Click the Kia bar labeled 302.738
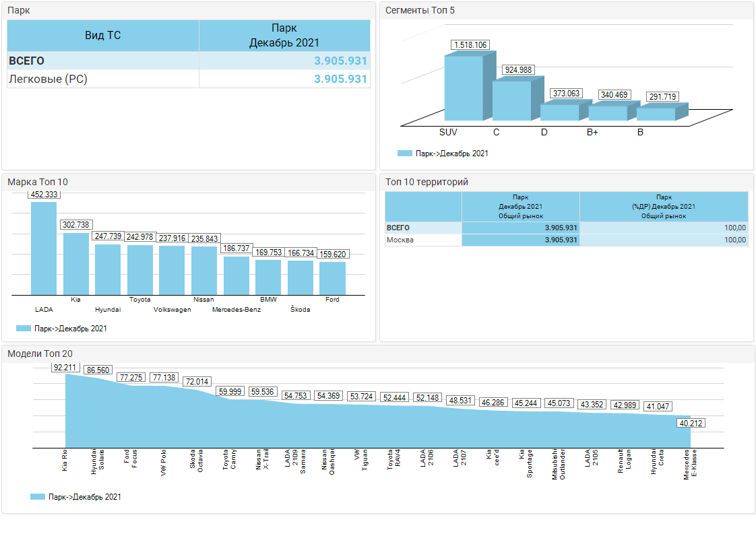The image size is (756, 534). (76, 263)
